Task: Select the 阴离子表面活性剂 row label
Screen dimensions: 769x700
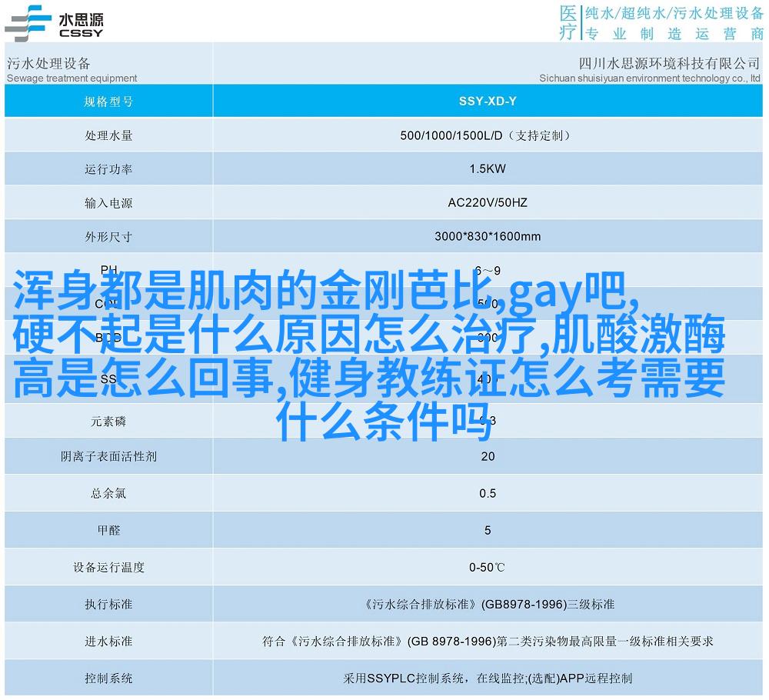Action: click(108, 456)
